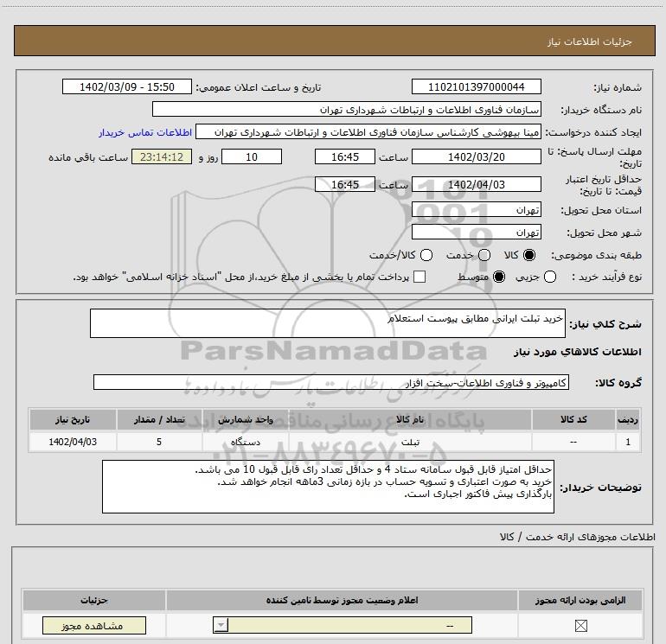Select the کالا/خدمت radio button

click(x=426, y=255)
